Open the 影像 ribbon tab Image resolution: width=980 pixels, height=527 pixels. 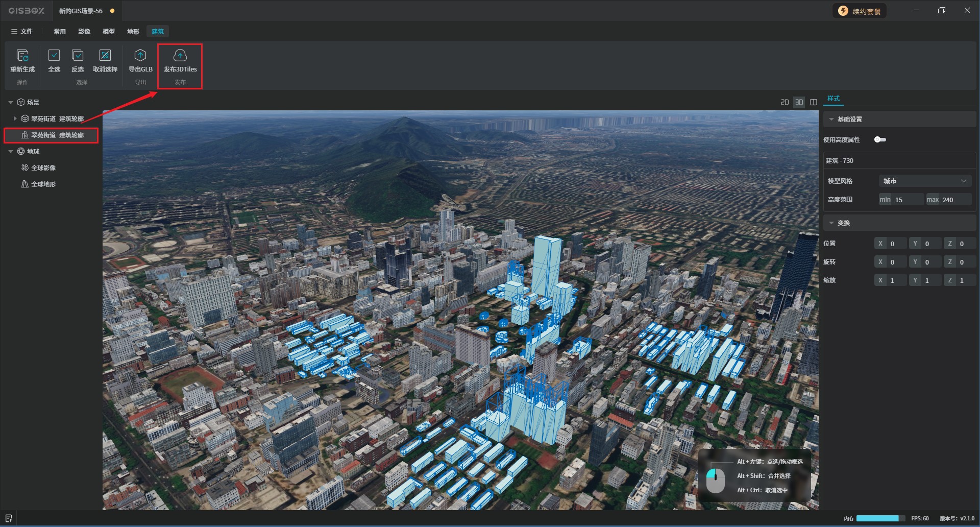coord(84,32)
